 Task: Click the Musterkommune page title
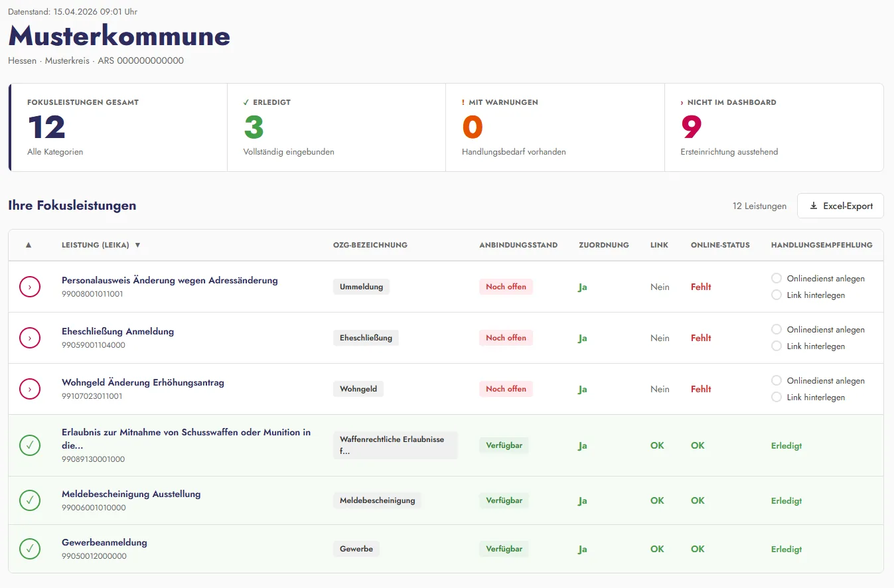[119, 36]
